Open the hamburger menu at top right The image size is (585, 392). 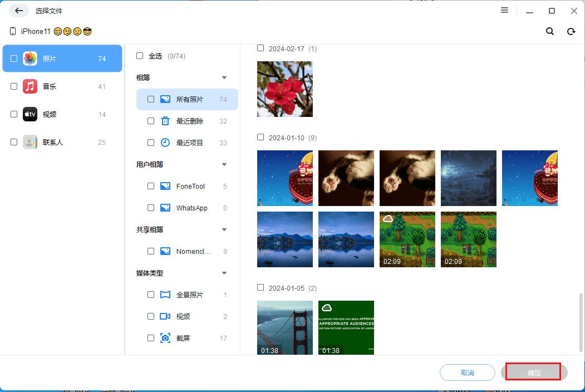[504, 10]
